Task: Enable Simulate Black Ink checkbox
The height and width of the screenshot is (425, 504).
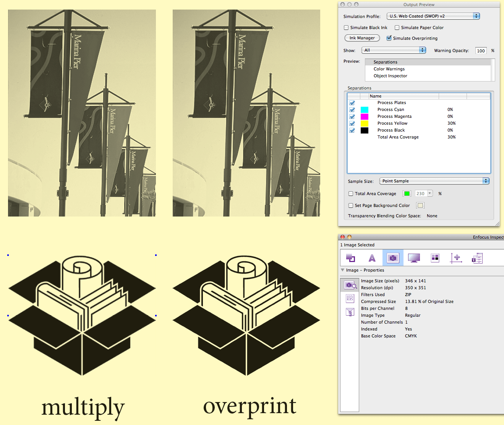Action: point(346,28)
